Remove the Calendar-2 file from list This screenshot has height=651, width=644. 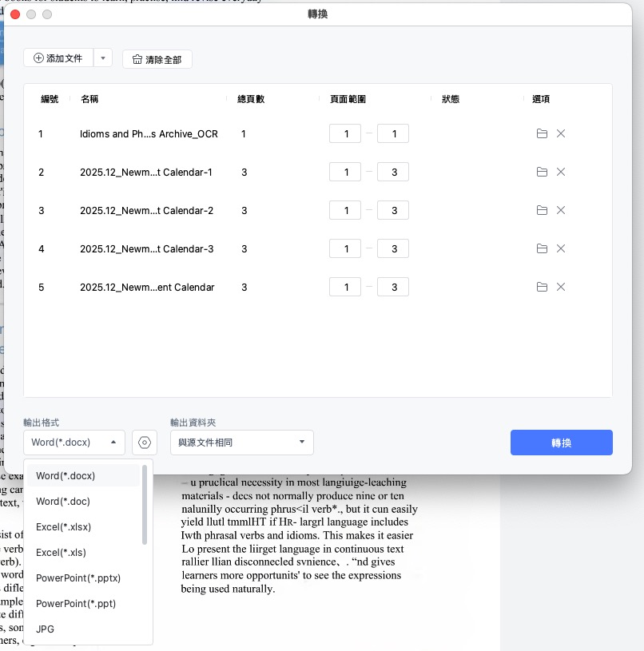pos(561,210)
